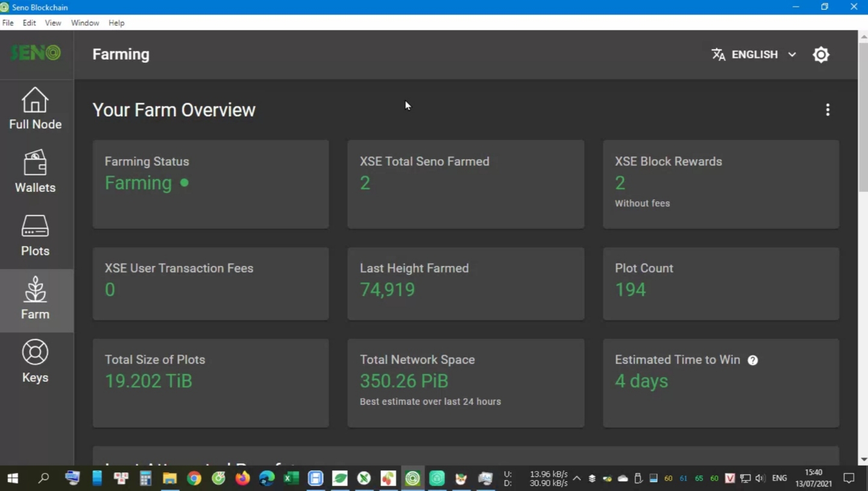Open the network tray icon
The width and height of the screenshot is (868, 491).
[x=746, y=479]
